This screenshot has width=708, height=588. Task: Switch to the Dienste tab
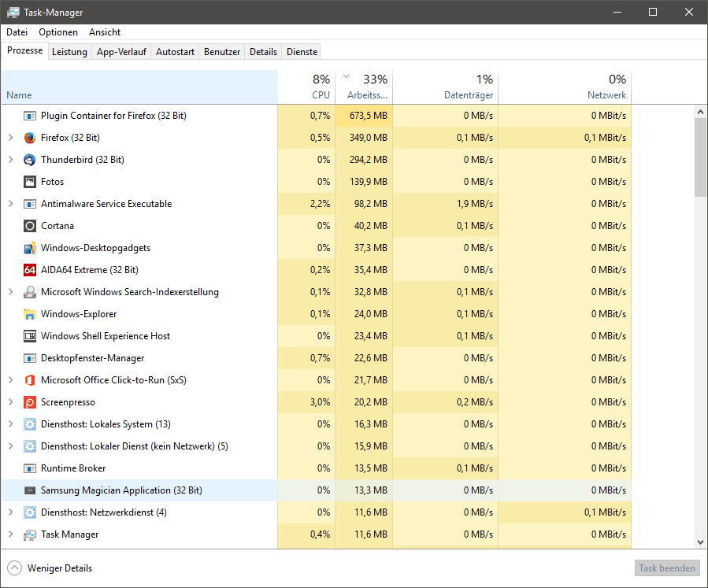(302, 52)
